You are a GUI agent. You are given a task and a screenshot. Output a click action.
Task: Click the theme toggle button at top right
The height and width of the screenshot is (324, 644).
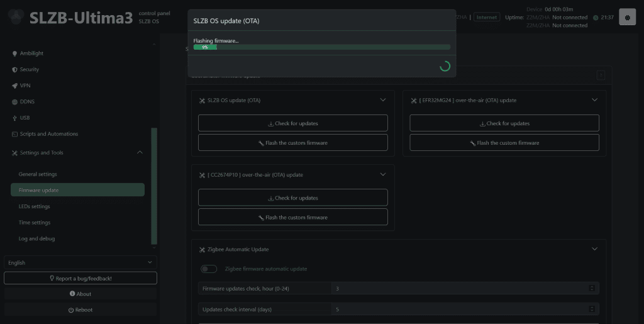[627, 17]
